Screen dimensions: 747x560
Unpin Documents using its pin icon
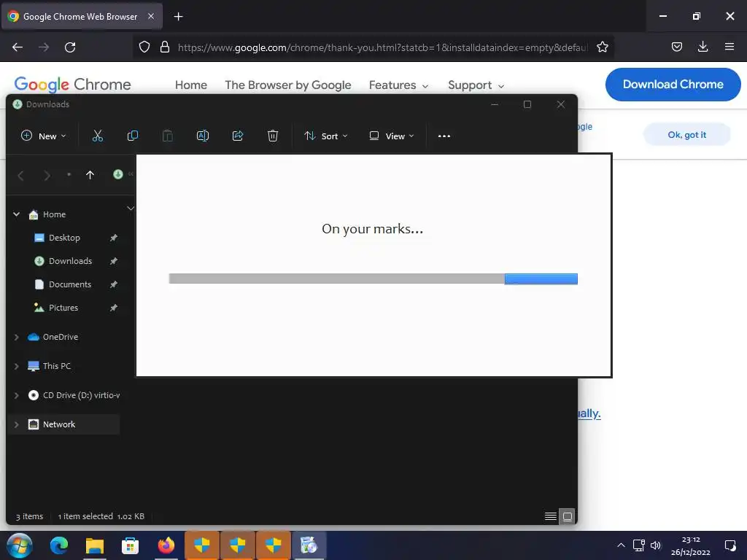point(113,284)
